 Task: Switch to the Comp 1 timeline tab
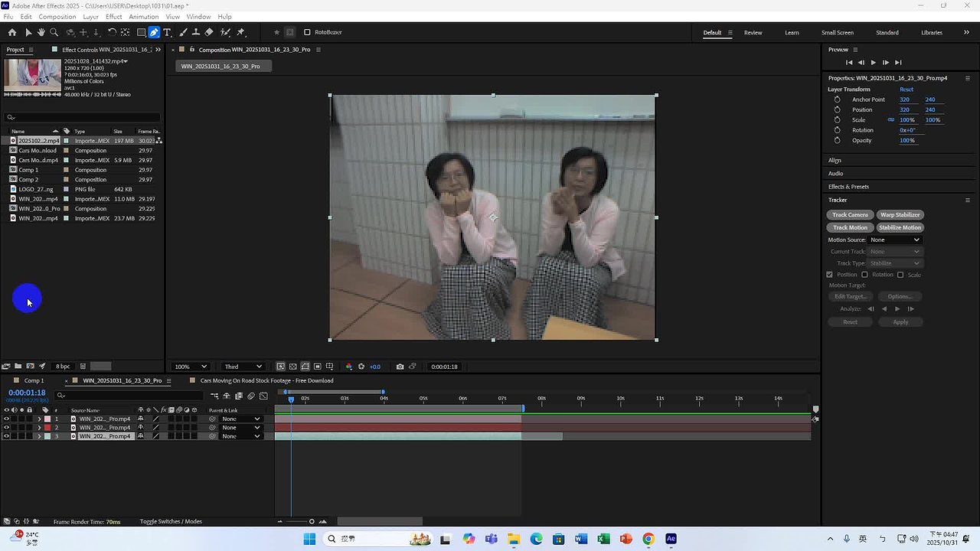click(34, 380)
